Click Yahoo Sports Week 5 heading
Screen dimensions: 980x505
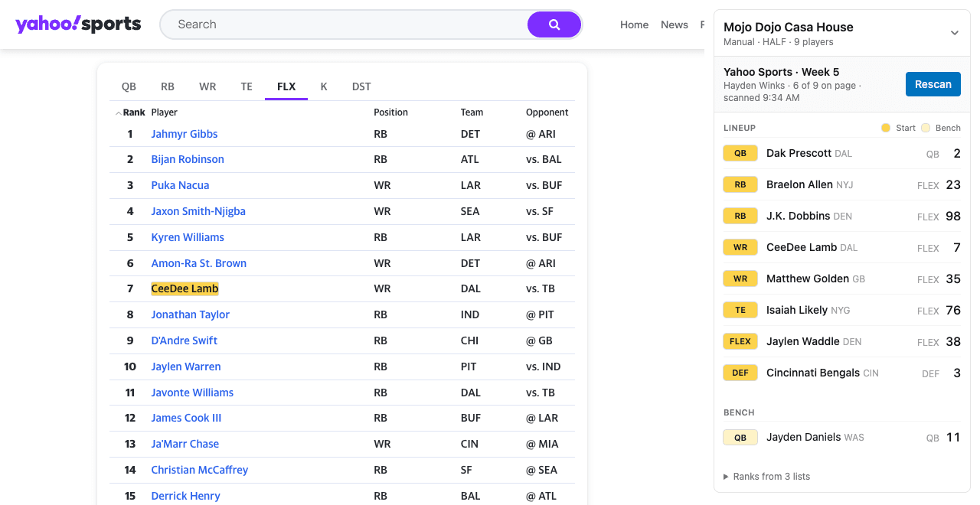(781, 72)
